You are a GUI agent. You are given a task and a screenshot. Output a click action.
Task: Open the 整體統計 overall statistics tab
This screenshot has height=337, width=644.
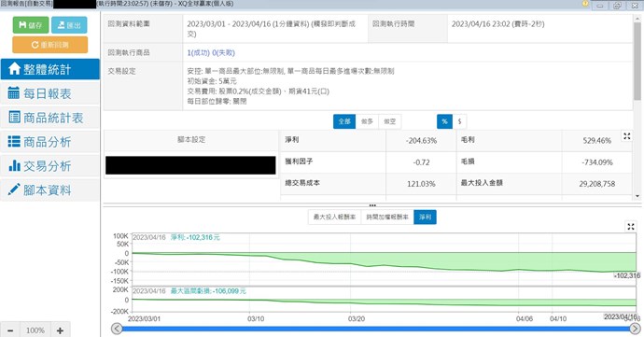click(x=49, y=69)
